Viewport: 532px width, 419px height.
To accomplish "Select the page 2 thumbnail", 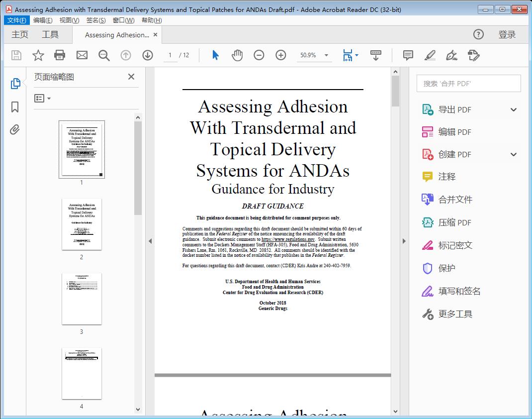I will 82,225.
